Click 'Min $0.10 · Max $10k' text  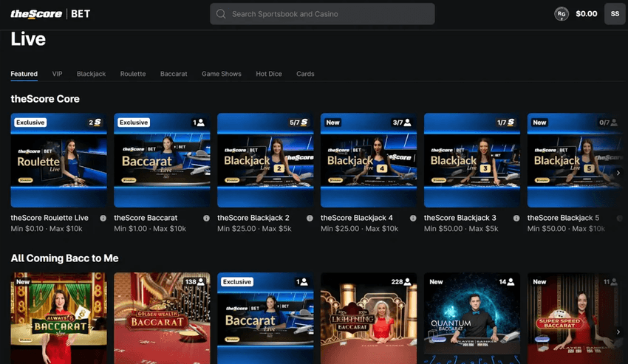[x=47, y=229]
